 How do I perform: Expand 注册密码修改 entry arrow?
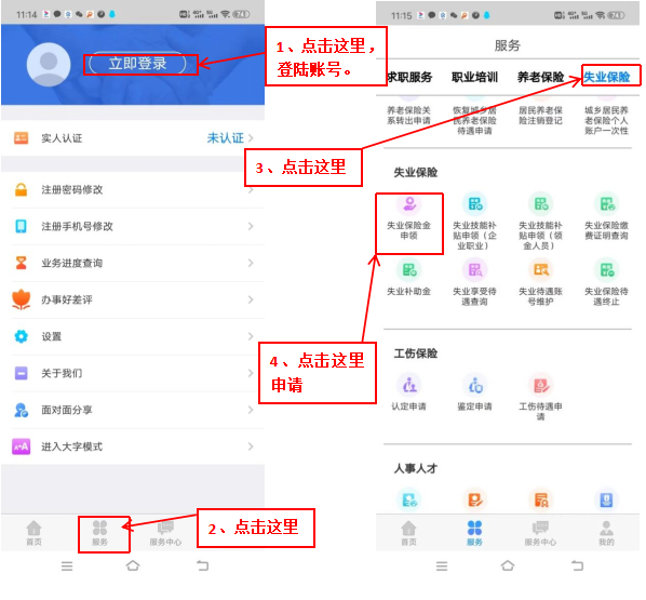pyautogui.click(x=250, y=190)
